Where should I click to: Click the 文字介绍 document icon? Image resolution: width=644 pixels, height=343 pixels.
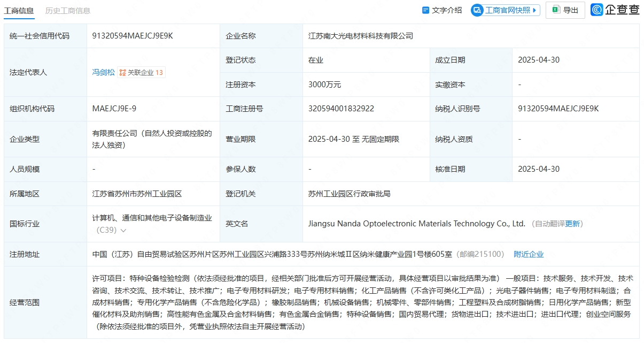(x=425, y=10)
